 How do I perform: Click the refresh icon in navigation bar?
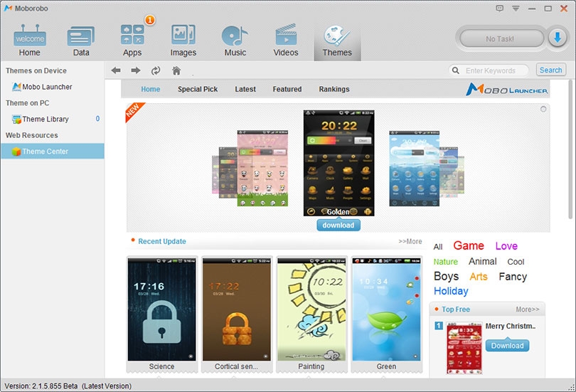coord(156,70)
